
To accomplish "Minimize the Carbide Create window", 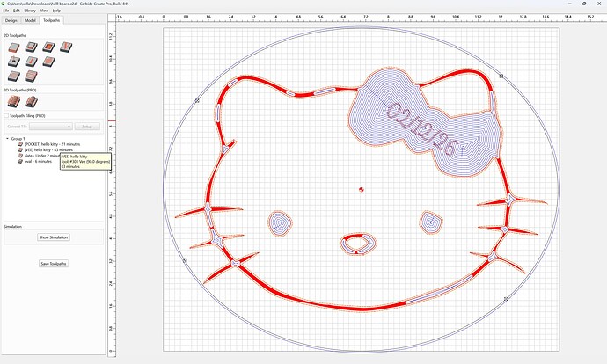I will (x=570, y=4).
